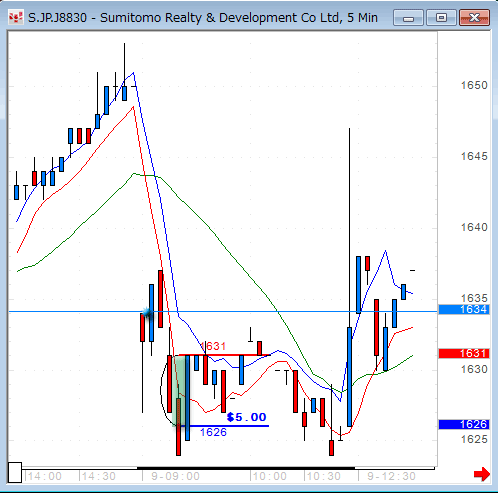Click the 1625 price axis value
The image size is (498, 493).
point(474,439)
